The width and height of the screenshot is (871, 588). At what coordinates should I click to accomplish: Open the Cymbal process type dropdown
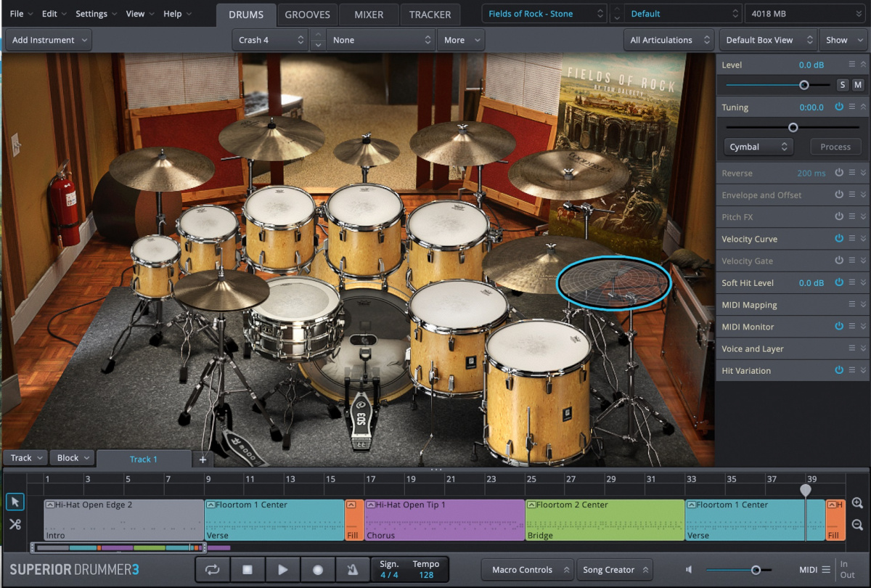click(758, 146)
